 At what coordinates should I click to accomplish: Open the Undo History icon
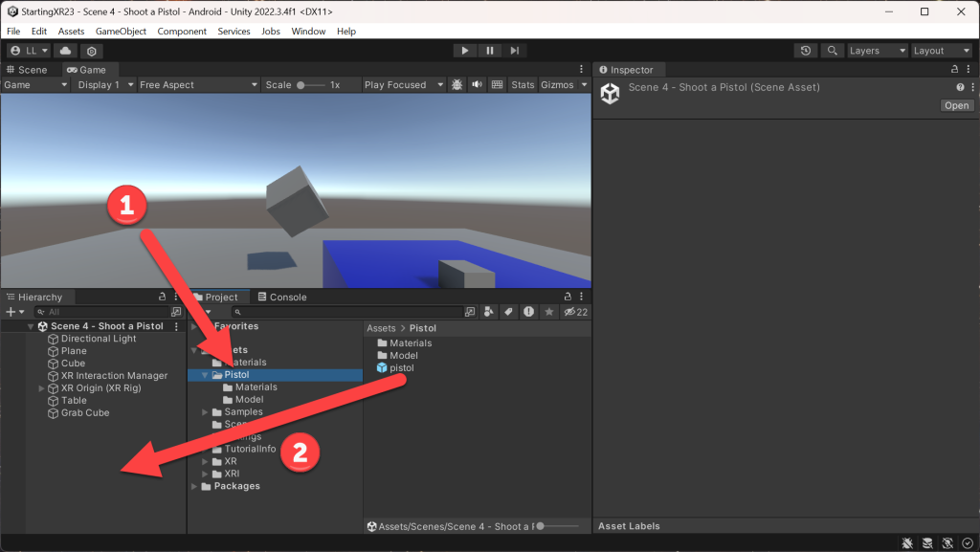806,51
